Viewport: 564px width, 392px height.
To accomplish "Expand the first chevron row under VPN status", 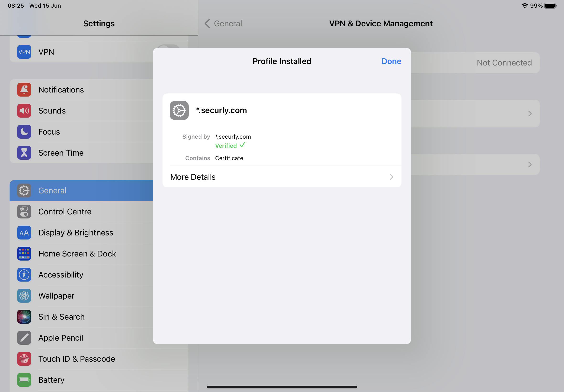I will coord(475,114).
